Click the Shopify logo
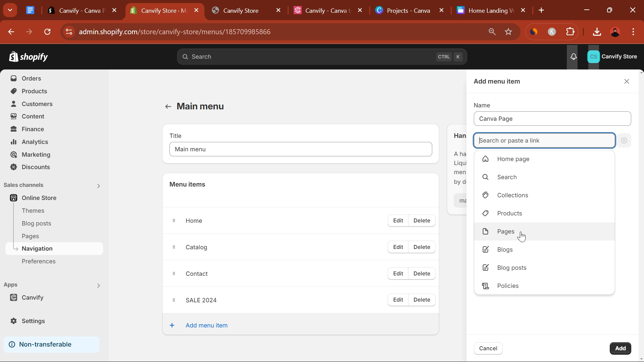This screenshot has width=644, height=362. pyautogui.click(x=29, y=57)
